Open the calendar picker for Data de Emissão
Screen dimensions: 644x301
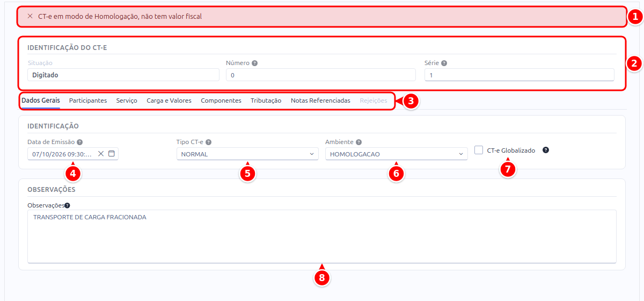point(112,154)
